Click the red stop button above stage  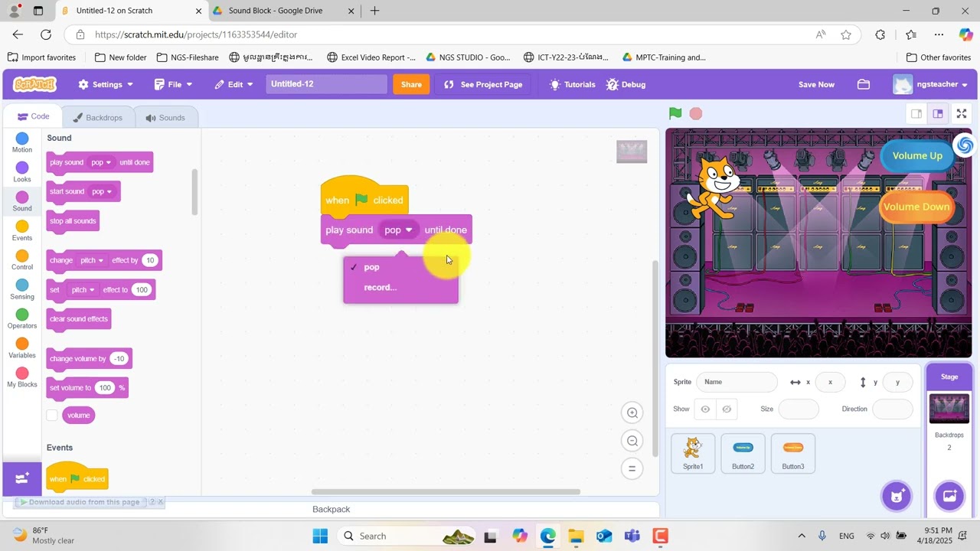(x=696, y=113)
